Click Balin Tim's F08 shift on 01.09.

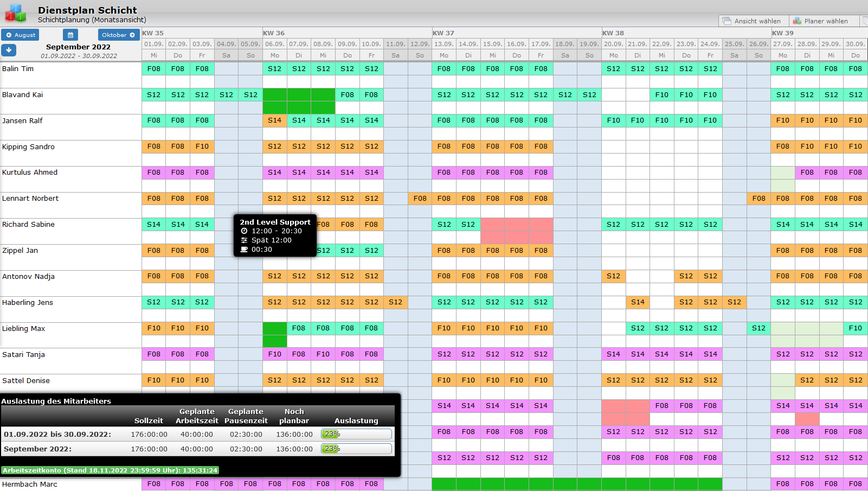(154, 69)
